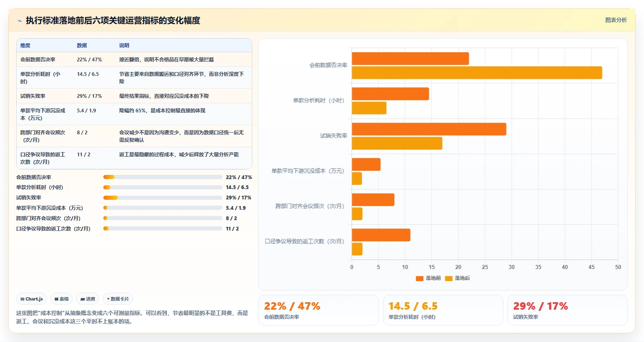The height and width of the screenshot is (342, 644).
Task: Click the 说明 table column header
Action: pyautogui.click(x=124, y=46)
